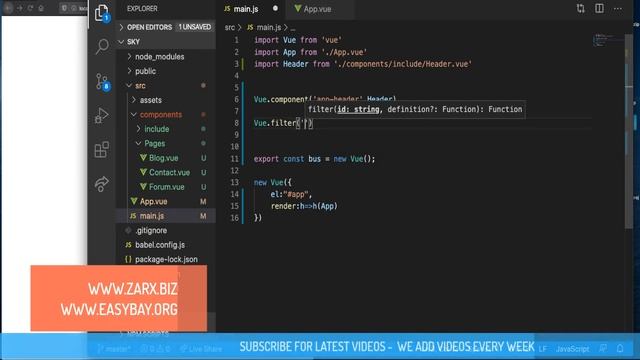Click JavaScript language mode in status bar
Screen dimensions: 640x360
pyautogui.click(x=572, y=349)
